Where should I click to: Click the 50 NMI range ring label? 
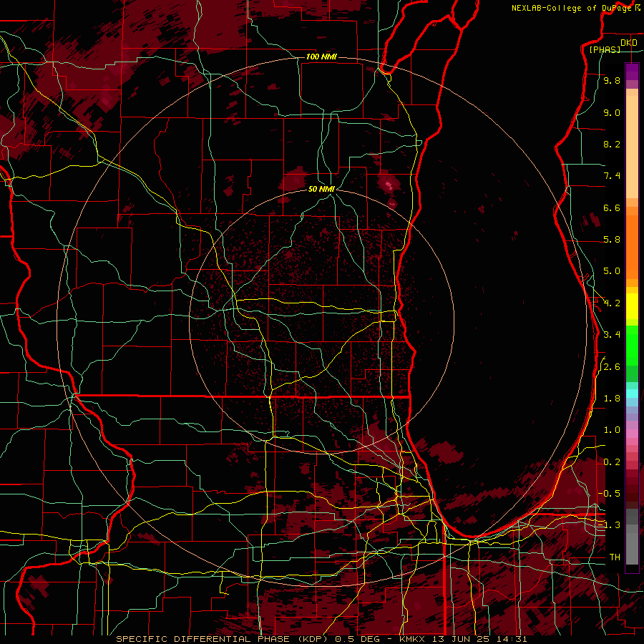pyautogui.click(x=321, y=189)
